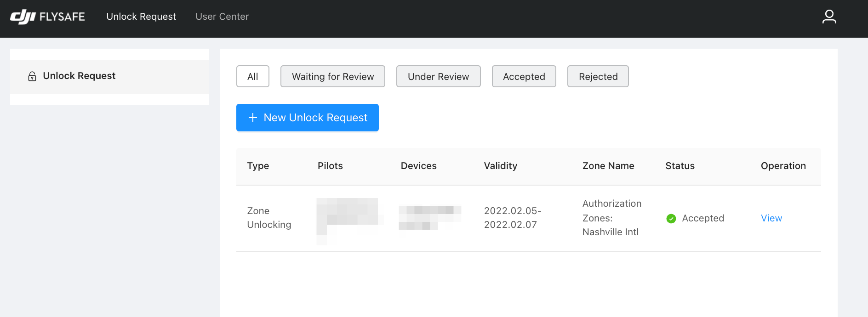Click the Zone Name column header
This screenshot has width=868, height=317.
click(x=608, y=166)
